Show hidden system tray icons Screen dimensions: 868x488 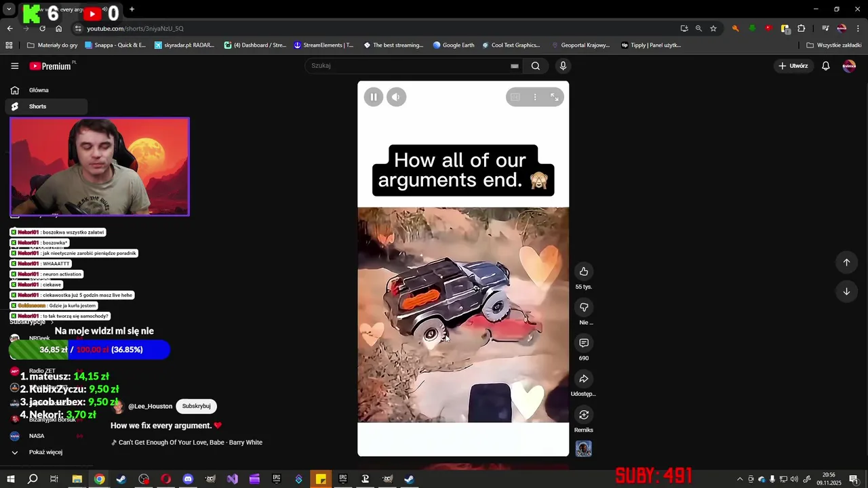739,479
